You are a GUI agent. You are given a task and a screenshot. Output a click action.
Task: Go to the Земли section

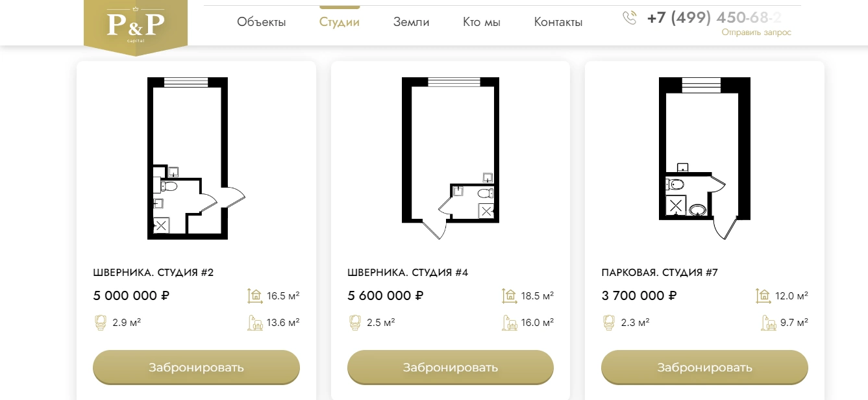tap(411, 22)
